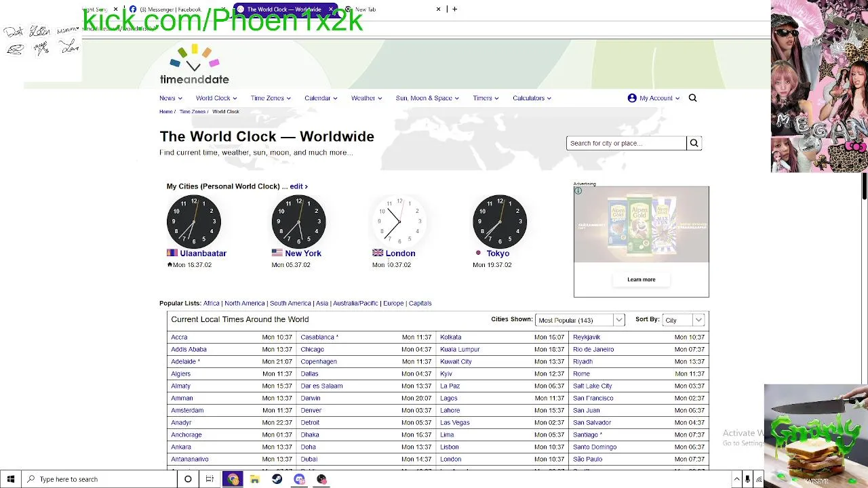The image size is (868, 488).
Task: Open the Kolkata city link
Action: [x=450, y=337]
